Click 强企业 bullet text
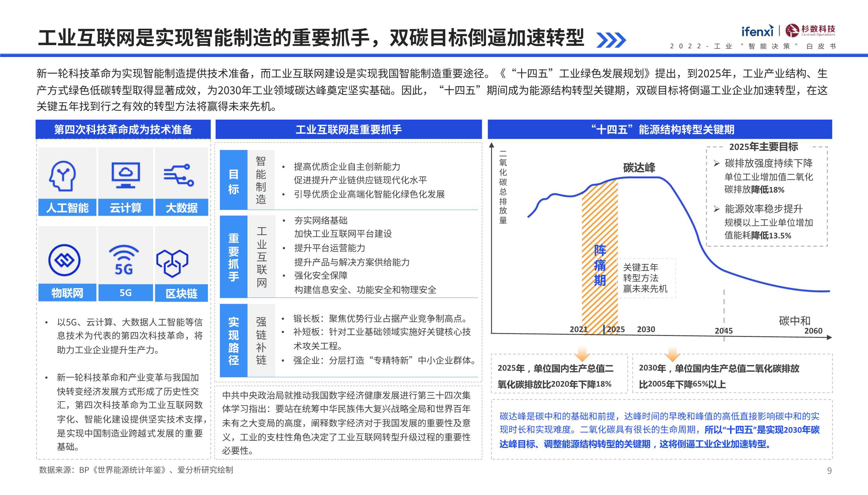This screenshot has width=868, height=495. [386, 360]
